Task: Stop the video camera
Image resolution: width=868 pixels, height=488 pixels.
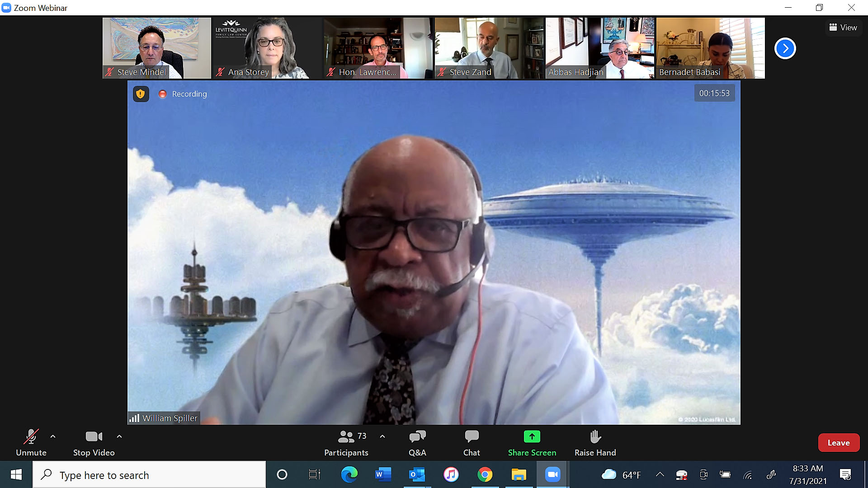Action: [94, 442]
